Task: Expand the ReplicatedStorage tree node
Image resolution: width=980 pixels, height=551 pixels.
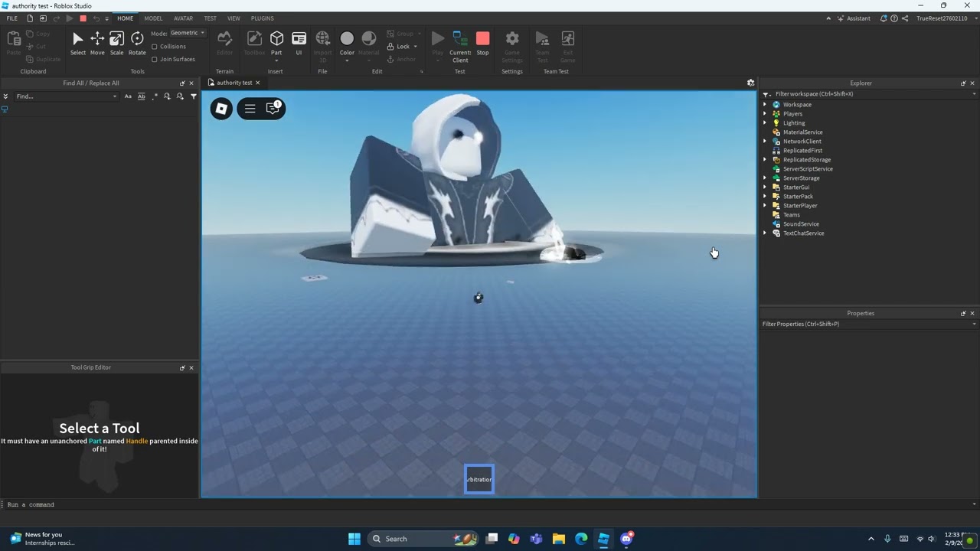Action: click(x=765, y=160)
